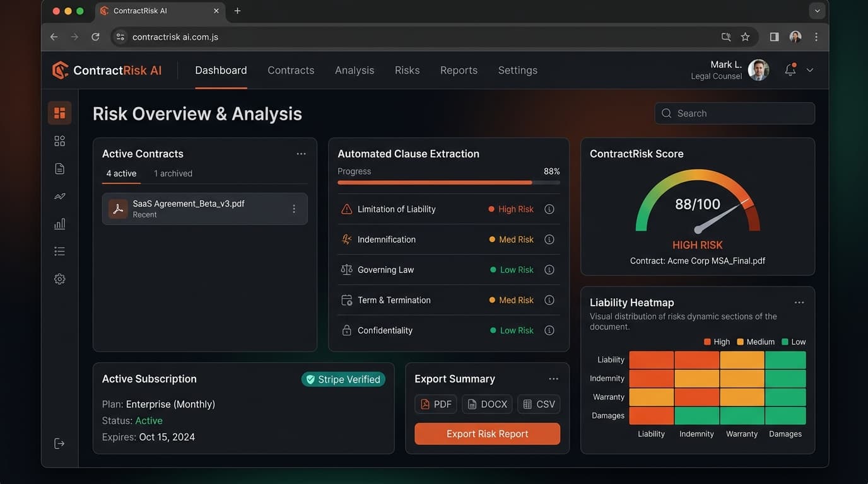Open the gear settings icon in sidebar
868x484 pixels.
(59, 279)
